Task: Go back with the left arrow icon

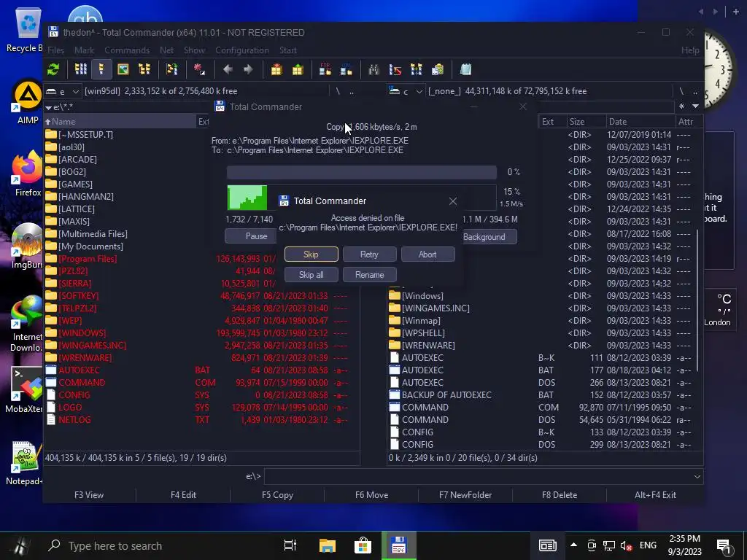Action: click(228, 69)
